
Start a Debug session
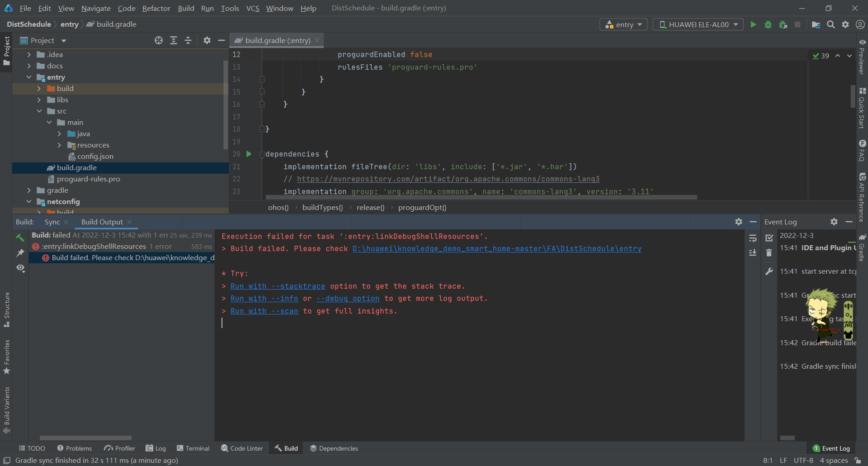pos(768,24)
